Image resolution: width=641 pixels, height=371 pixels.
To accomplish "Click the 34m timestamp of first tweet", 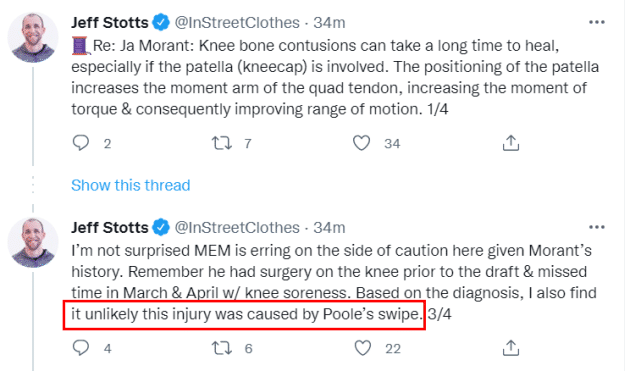I will click(x=329, y=22).
